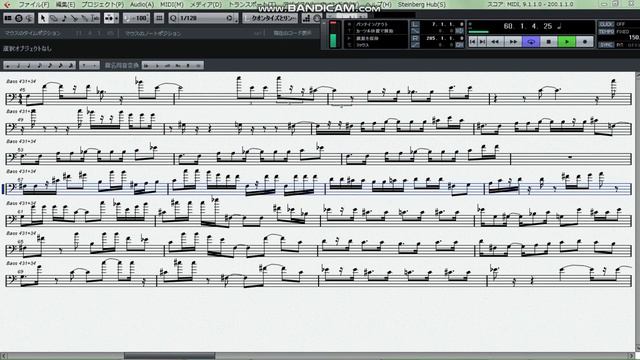Click the iterative quantize icon beside 1/128
This screenshot has width=640, height=360.
[x=229, y=18]
